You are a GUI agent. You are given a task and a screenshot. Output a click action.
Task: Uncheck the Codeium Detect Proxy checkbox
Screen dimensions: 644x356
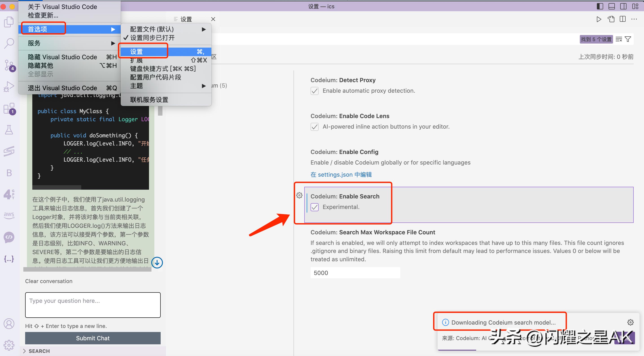pyautogui.click(x=315, y=91)
